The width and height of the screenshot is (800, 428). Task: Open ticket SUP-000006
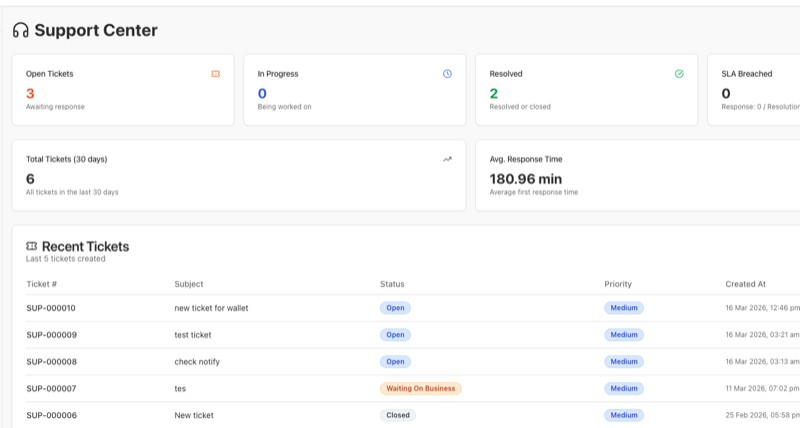pyautogui.click(x=52, y=415)
